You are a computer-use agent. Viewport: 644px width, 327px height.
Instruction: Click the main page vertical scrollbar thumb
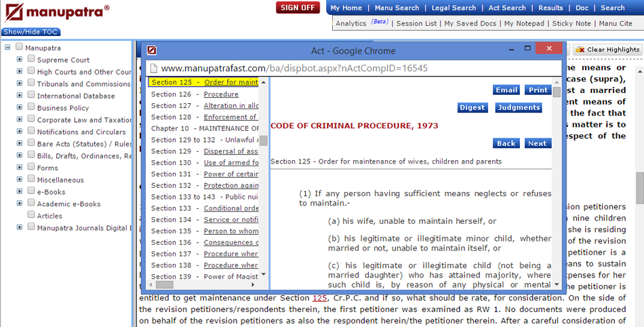point(640,188)
